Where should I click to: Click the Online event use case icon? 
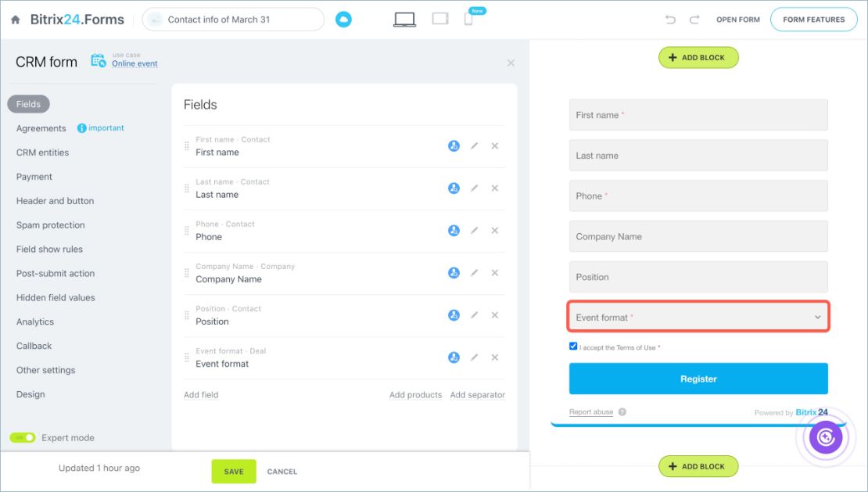99,60
